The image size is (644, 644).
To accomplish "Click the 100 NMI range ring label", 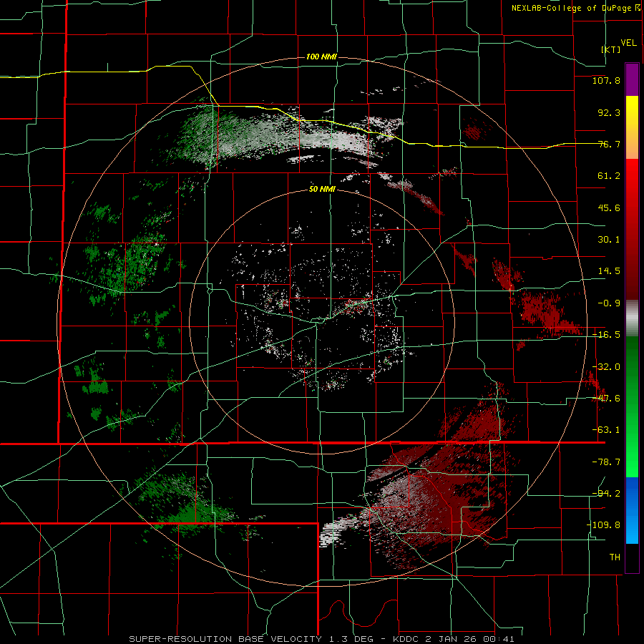I will [321, 57].
